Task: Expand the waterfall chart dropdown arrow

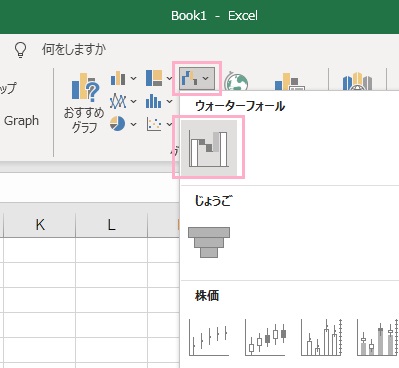Action: (206, 79)
